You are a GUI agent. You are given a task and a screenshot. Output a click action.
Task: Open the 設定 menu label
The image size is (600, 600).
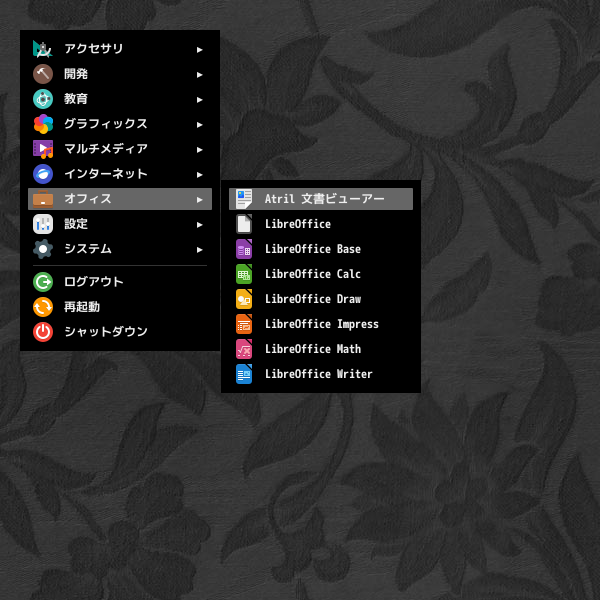point(76,223)
